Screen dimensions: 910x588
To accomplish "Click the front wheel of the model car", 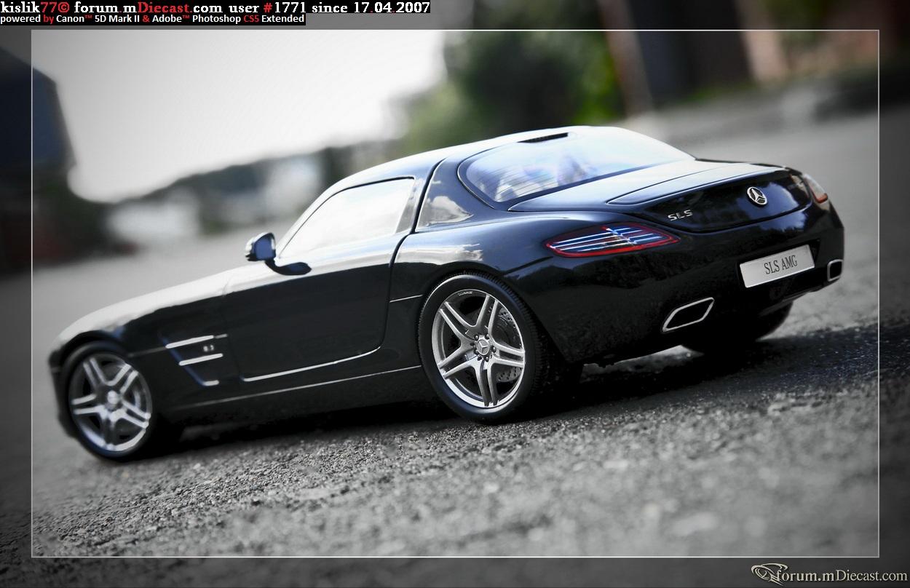I will (x=109, y=402).
